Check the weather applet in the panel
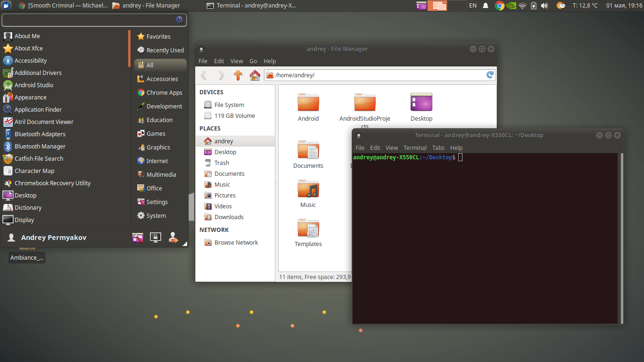Image resolution: width=644 pixels, height=362 pixels. click(x=561, y=6)
